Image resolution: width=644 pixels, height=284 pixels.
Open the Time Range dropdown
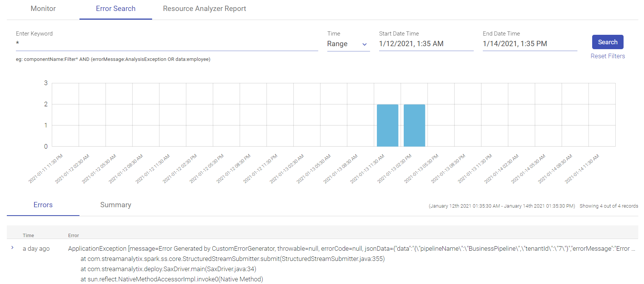348,44
